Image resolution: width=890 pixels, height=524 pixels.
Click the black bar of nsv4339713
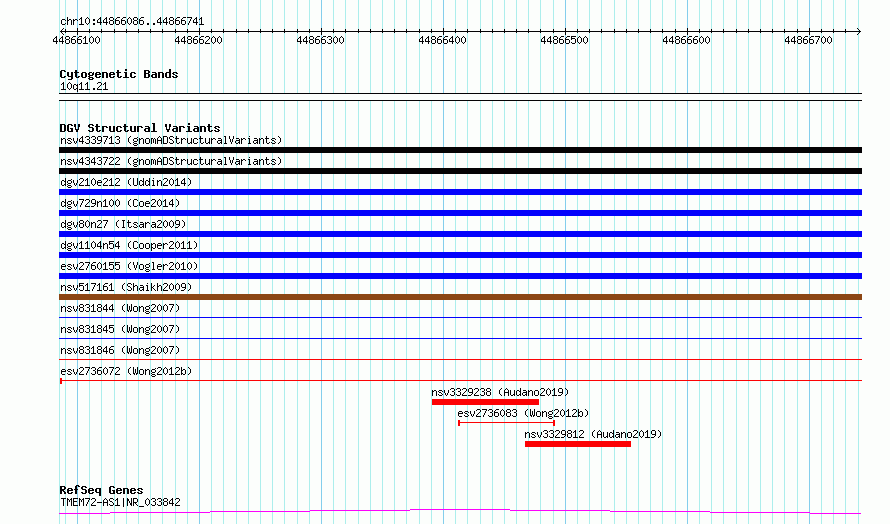[x=460, y=150]
